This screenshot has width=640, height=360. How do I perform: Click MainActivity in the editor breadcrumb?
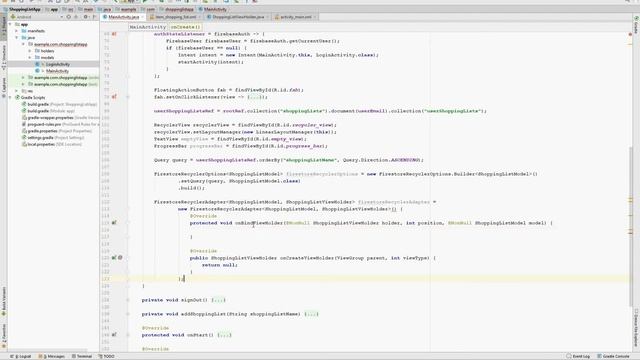coord(147,27)
